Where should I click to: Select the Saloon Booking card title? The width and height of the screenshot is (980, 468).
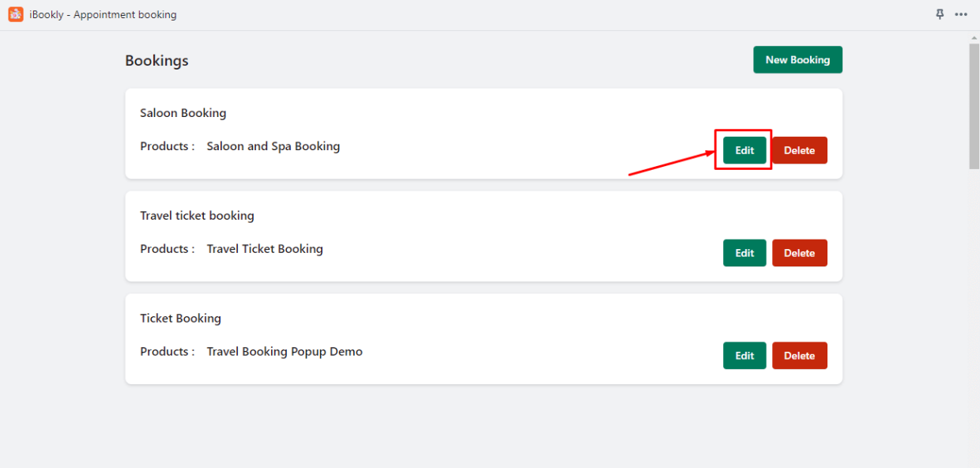pos(183,113)
